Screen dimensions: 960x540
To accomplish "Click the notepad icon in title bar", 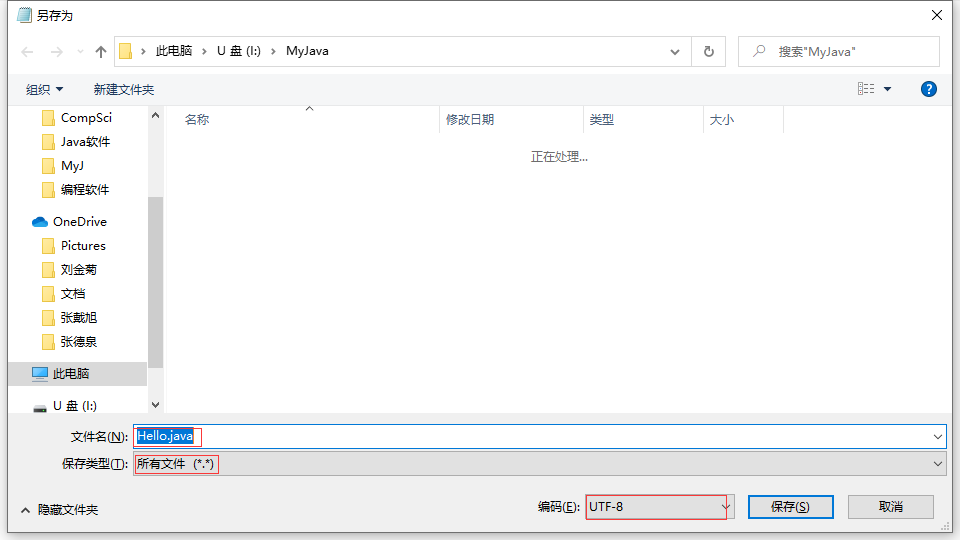I will [x=24, y=15].
